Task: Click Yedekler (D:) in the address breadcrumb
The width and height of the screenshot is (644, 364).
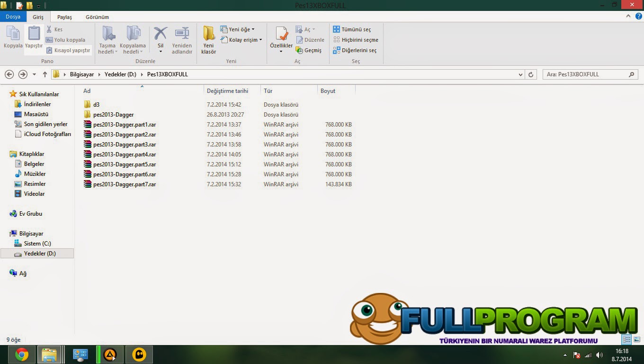Action: [x=120, y=74]
